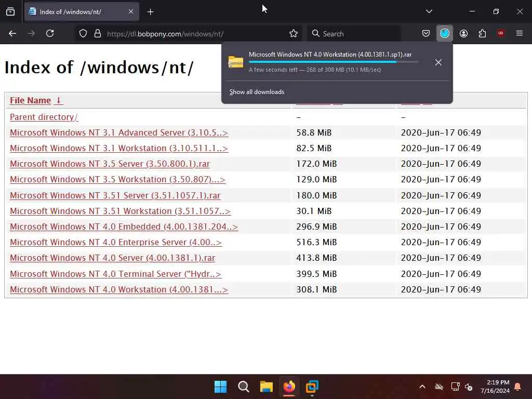This screenshot has width=532, height=399.
Task: Open the Windows Start menu
Action: coord(220,387)
